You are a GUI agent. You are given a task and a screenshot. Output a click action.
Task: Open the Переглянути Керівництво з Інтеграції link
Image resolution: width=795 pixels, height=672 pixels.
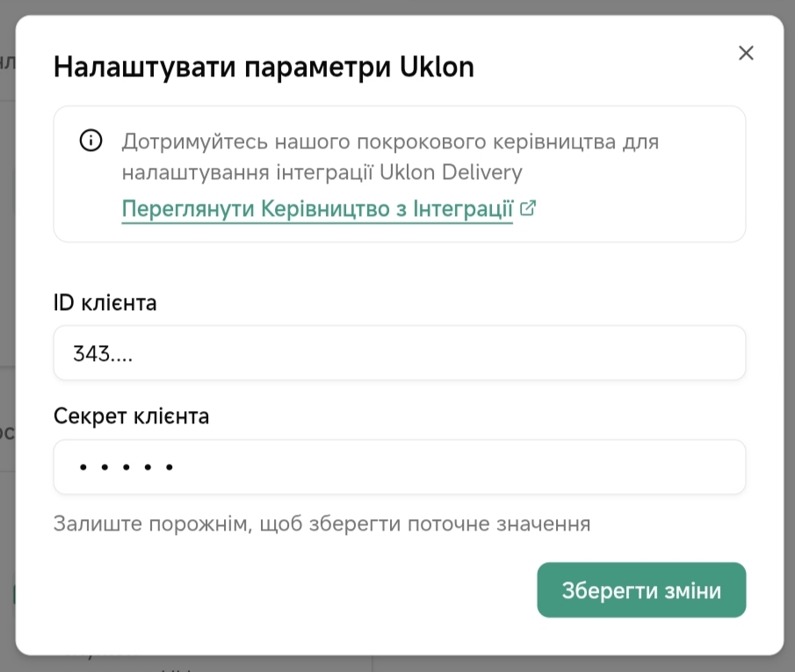click(x=316, y=210)
